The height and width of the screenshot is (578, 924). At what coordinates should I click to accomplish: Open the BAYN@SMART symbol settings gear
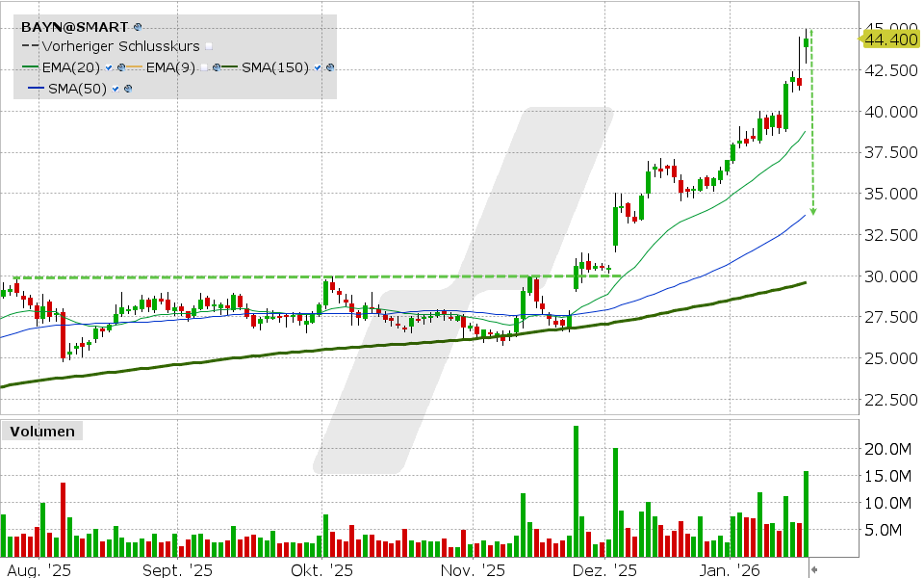click(138, 25)
